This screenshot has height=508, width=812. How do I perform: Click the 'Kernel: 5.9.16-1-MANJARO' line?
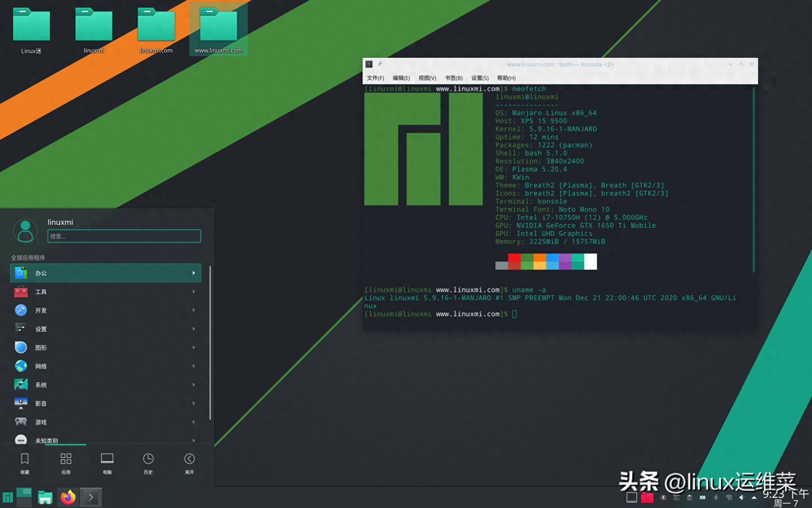546,129
